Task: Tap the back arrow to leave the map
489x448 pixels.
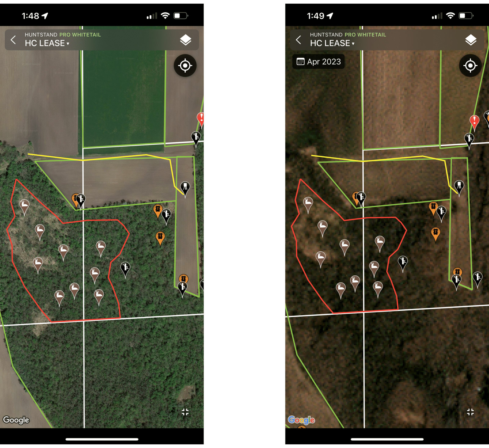Action: point(13,40)
